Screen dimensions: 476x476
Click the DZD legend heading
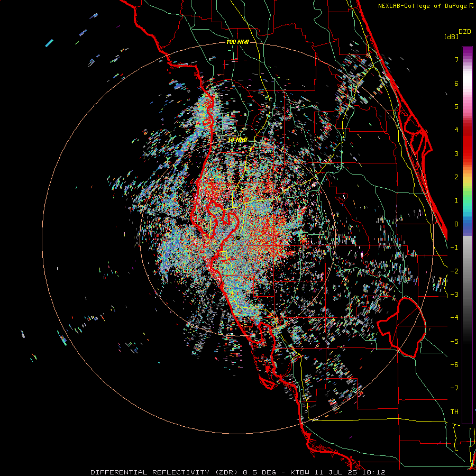click(x=465, y=32)
